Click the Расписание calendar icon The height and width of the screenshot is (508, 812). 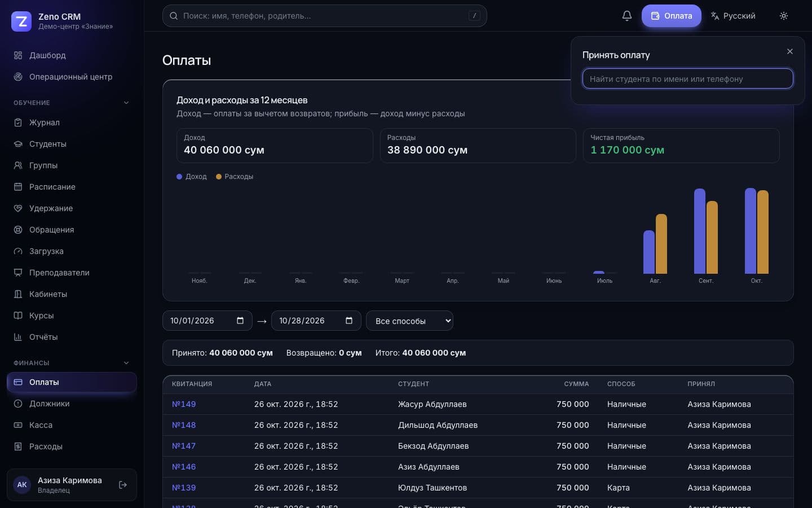[x=18, y=187]
